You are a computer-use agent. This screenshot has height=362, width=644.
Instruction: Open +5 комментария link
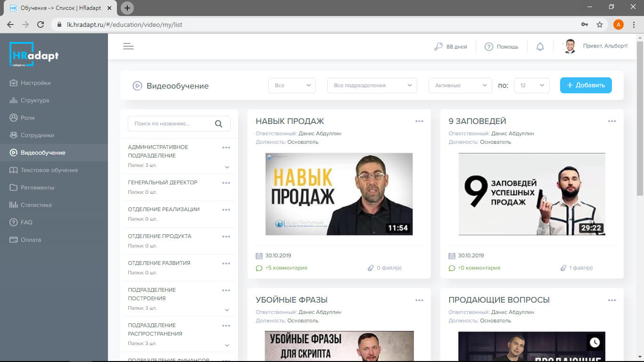[281, 268]
